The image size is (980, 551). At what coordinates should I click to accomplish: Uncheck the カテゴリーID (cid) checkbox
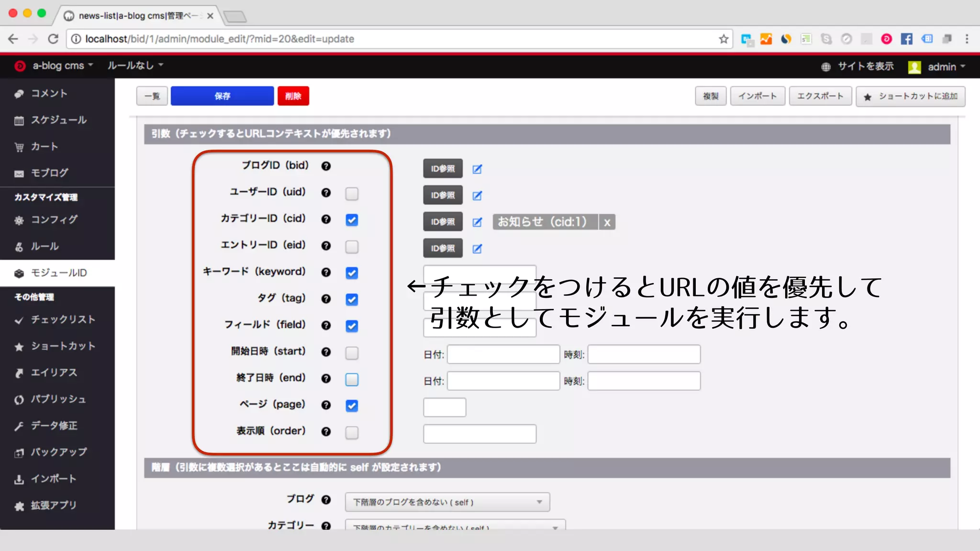(352, 220)
